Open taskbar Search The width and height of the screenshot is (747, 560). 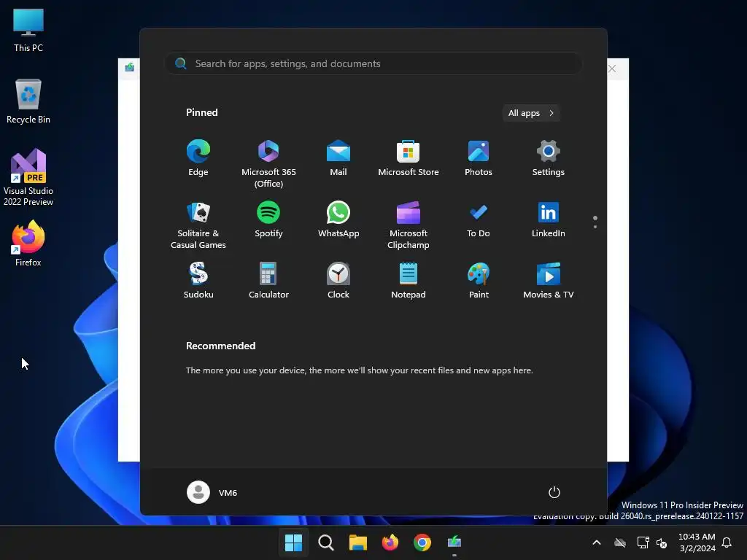(x=326, y=542)
